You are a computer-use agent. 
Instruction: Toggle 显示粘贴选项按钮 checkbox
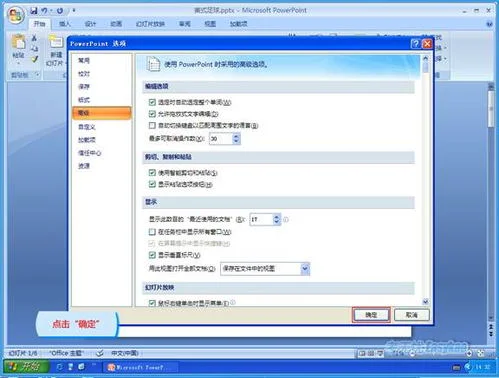coord(152,184)
